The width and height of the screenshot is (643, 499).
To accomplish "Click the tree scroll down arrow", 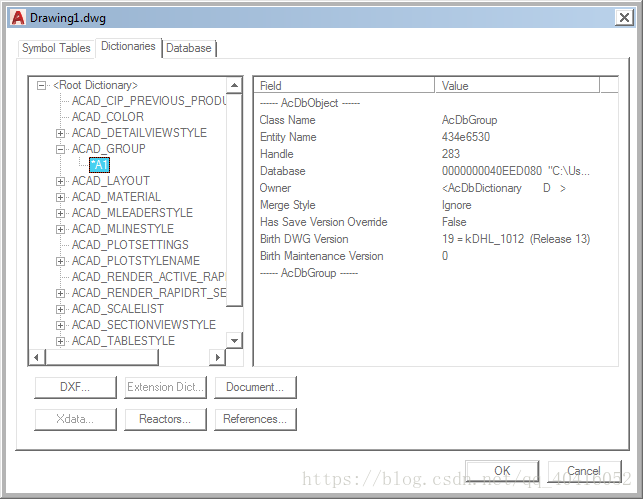I will tap(234, 341).
